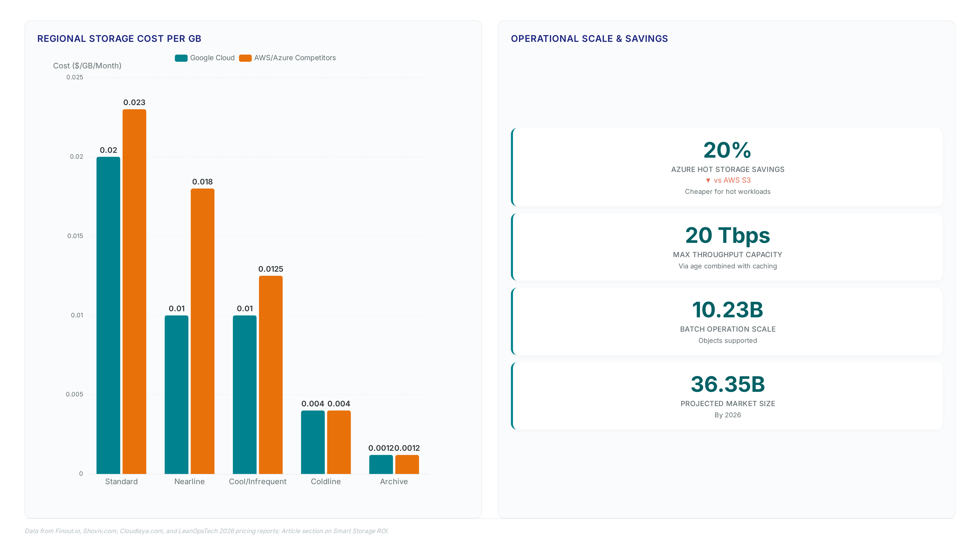The height and width of the screenshot is (551, 980).
Task: Select the Google Cloud Standard bar
Action: 108,315
